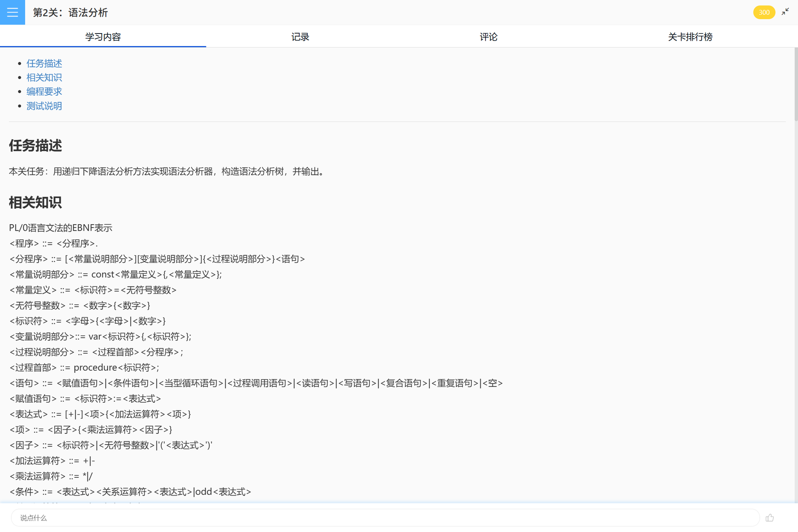Click the 本关任务 description paragraph
The width and height of the screenshot is (798, 532).
click(x=168, y=172)
